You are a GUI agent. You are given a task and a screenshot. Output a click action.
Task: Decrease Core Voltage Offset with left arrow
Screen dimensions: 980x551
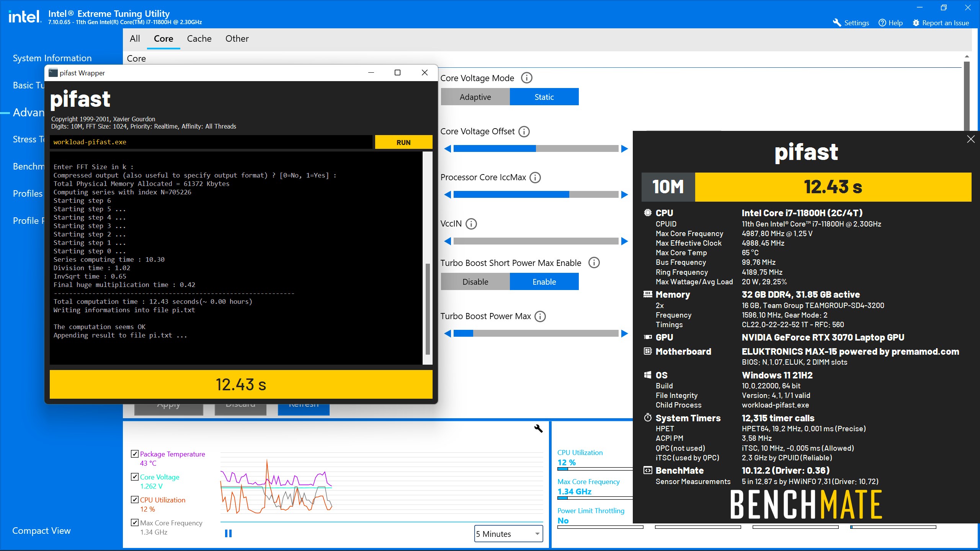(x=448, y=149)
